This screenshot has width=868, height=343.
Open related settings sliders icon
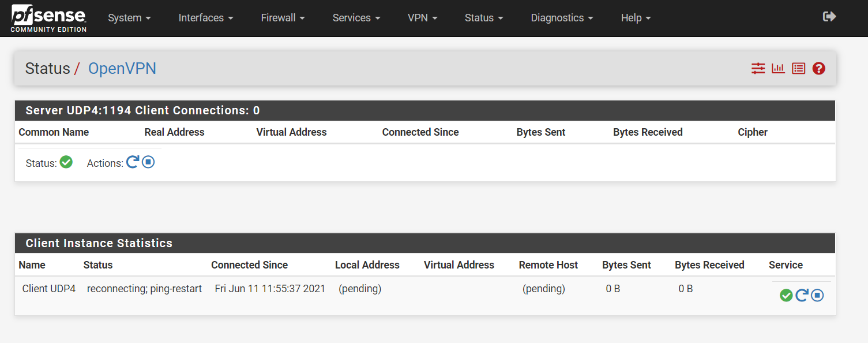coord(758,69)
